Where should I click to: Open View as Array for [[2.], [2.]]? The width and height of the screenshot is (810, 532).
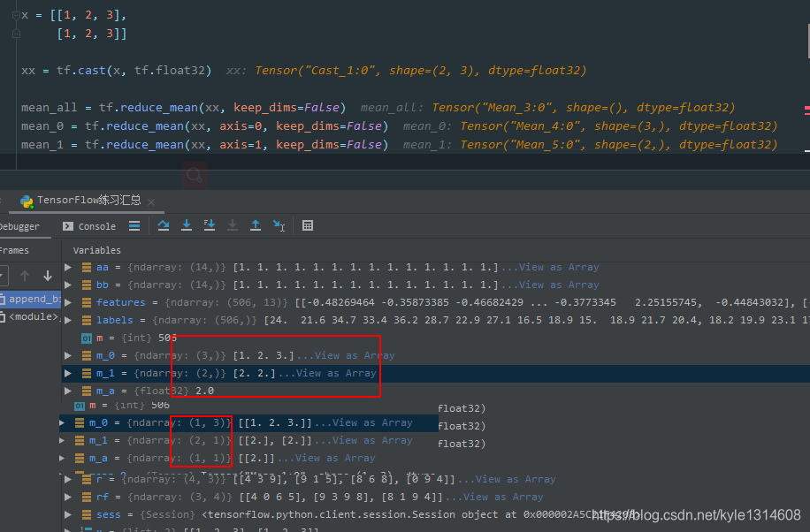click(x=372, y=440)
